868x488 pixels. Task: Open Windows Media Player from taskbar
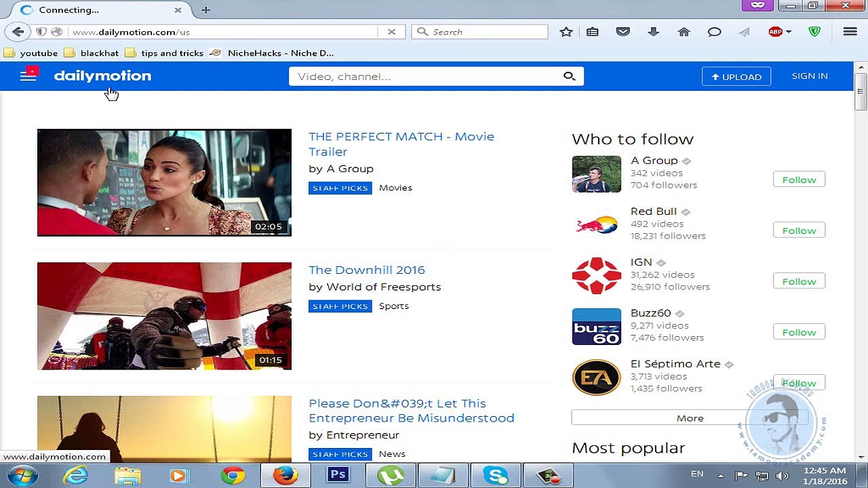179,476
